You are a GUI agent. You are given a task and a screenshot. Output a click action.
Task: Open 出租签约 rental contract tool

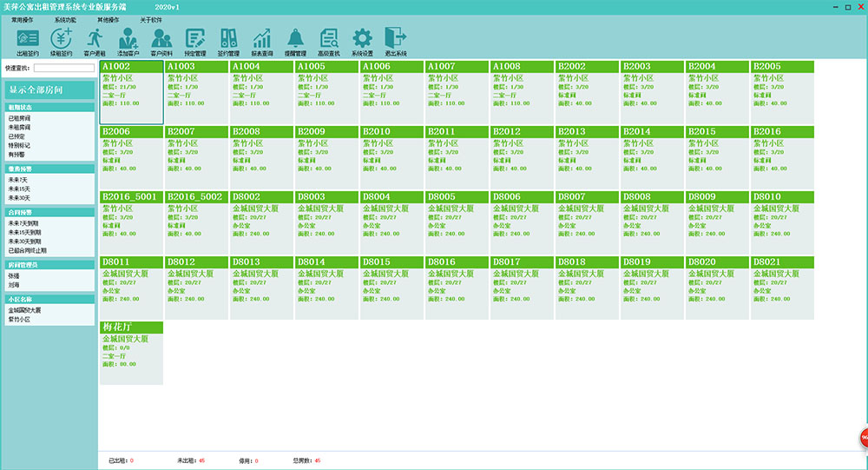coord(28,41)
